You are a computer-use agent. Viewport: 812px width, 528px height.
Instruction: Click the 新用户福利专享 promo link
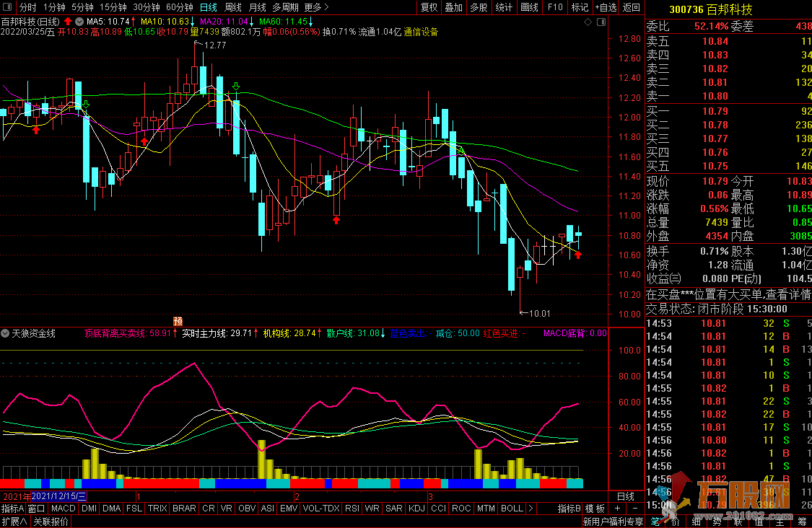pos(613,522)
